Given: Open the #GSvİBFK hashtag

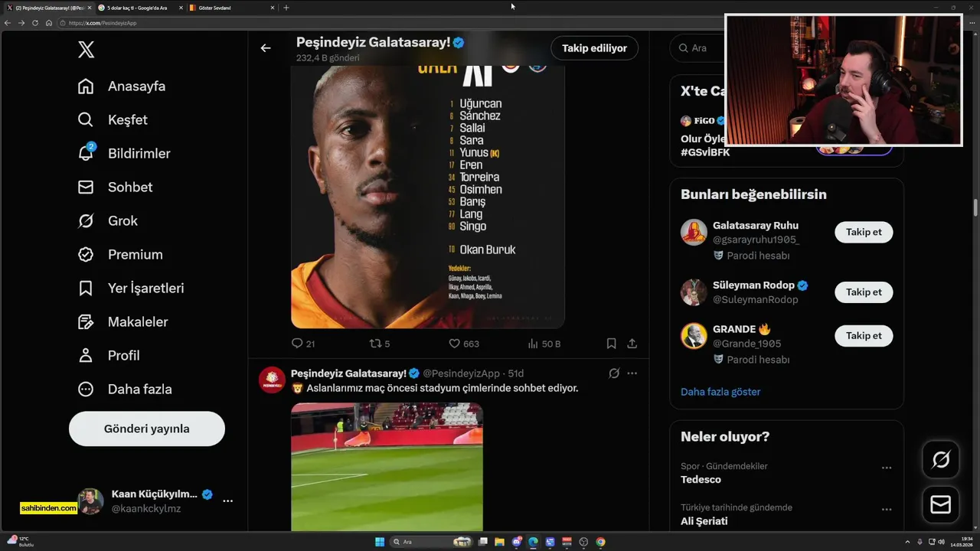Looking at the screenshot, I should click(705, 152).
